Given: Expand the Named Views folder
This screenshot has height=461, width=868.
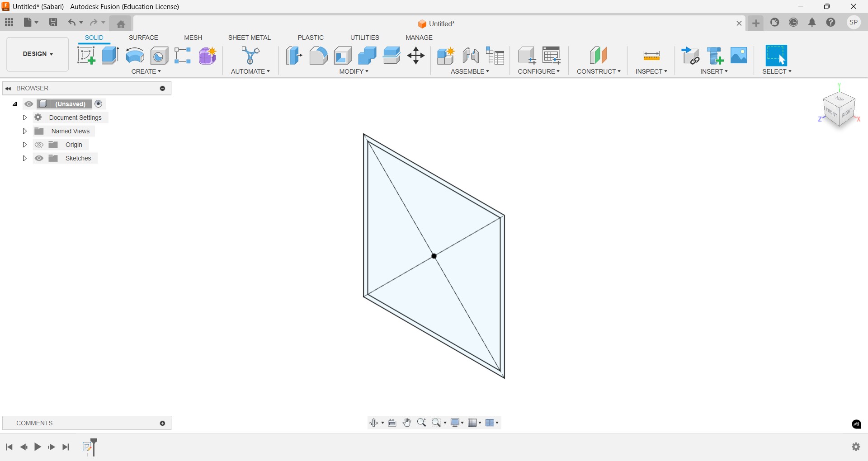Looking at the screenshot, I should click(25, 131).
